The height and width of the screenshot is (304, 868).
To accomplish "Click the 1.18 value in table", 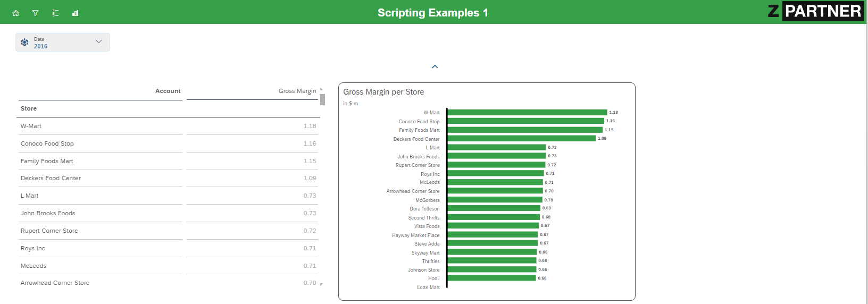I will [310, 126].
